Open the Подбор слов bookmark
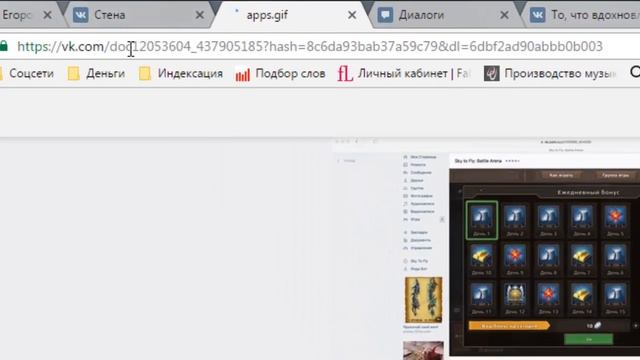Image resolution: width=640 pixels, height=360 pixels. click(280, 74)
